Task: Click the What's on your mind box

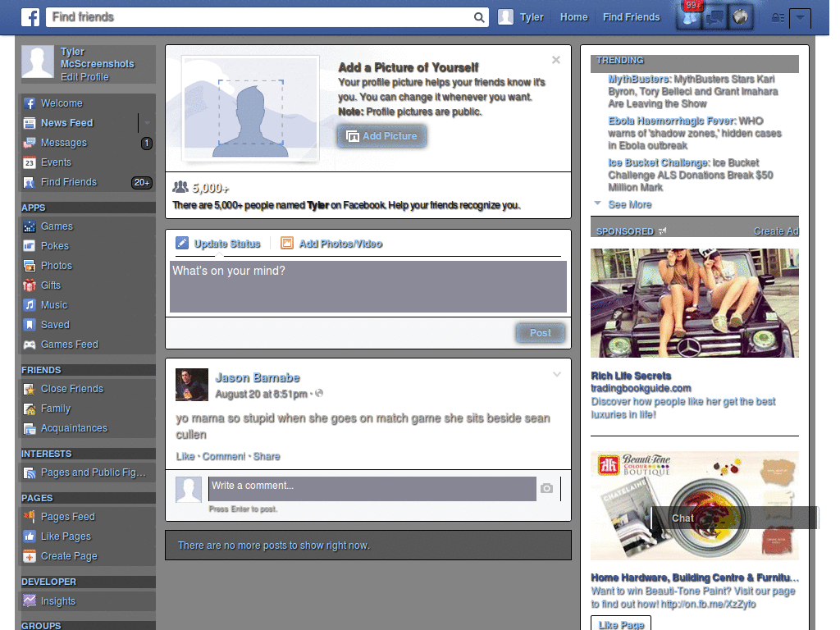Action: pyautogui.click(x=368, y=286)
